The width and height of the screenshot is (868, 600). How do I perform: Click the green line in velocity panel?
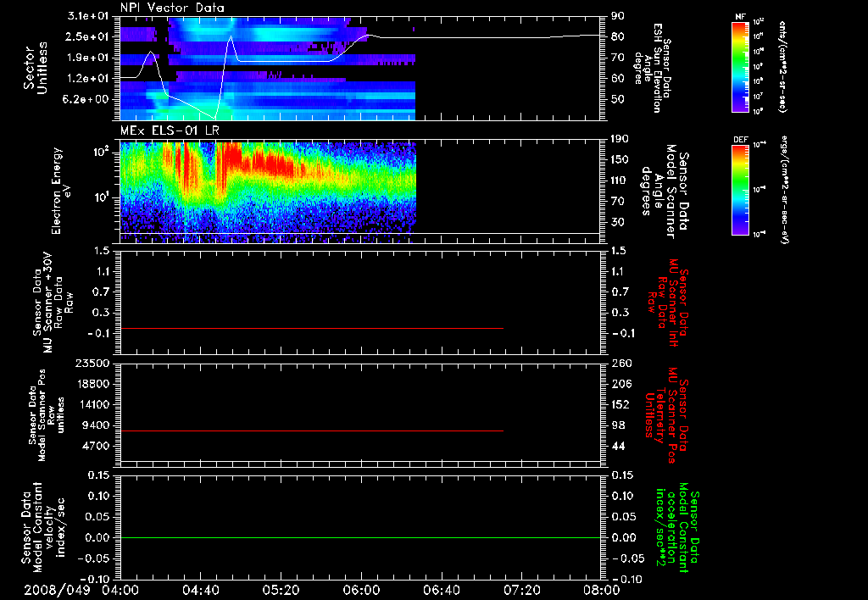359,538
